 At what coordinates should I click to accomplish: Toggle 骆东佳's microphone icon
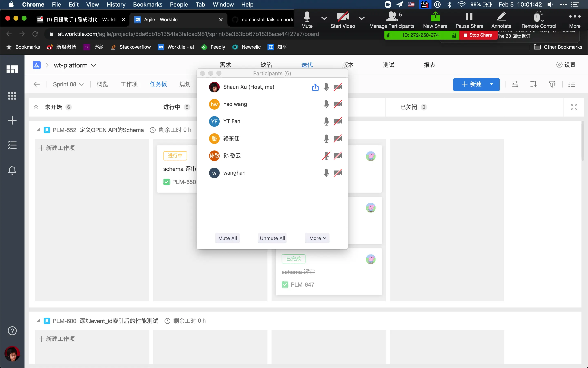(326, 138)
